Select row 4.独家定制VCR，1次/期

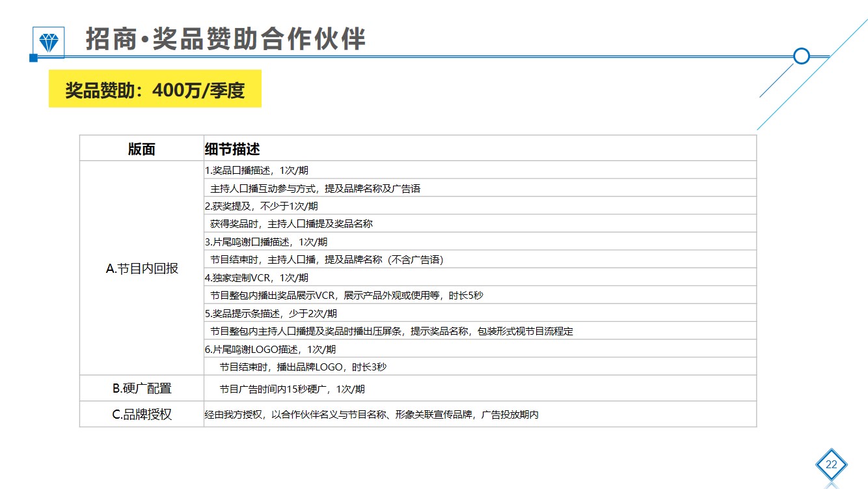(480, 277)
